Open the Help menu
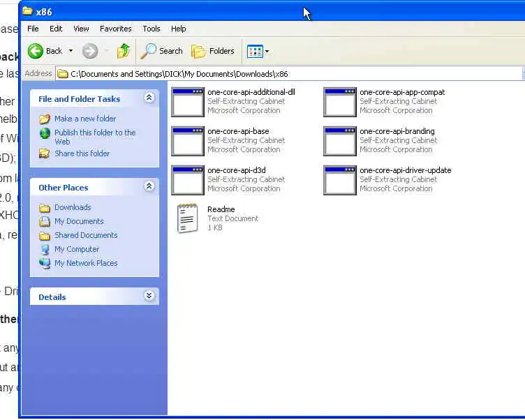 coord(179,29)
